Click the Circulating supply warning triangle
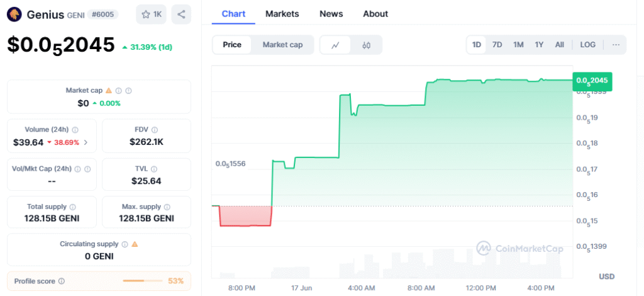This screenshot has height=296, width=644. [135, 244]
